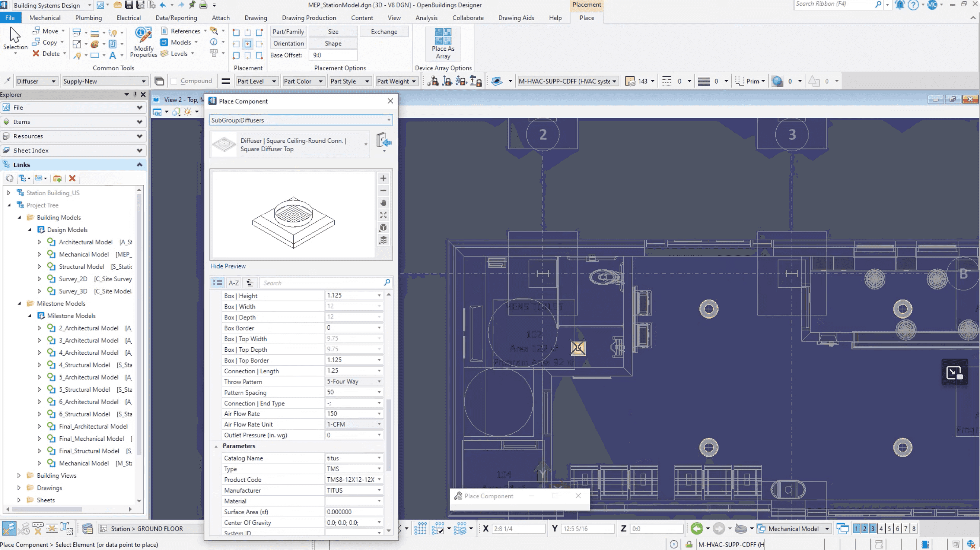Open the Throw Pattern dropdown

379,381
